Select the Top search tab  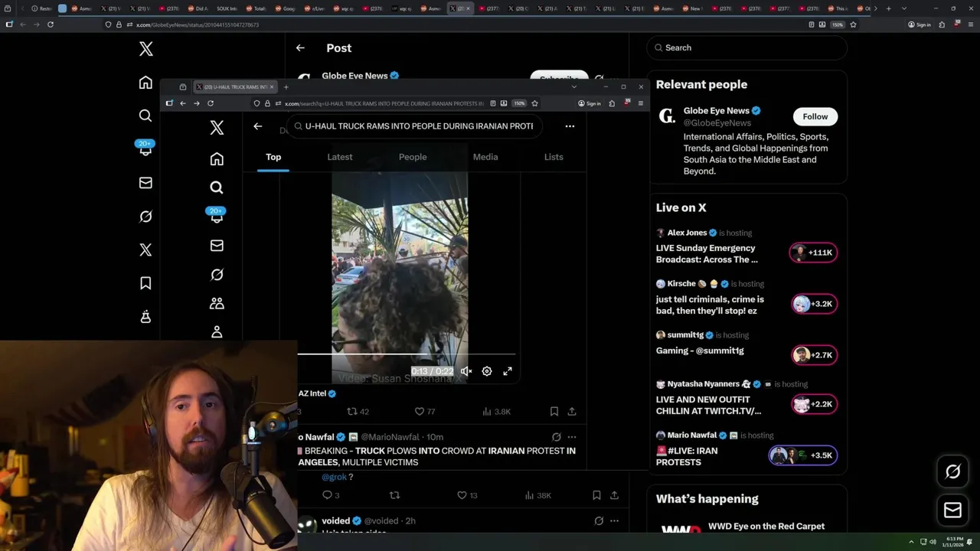point(273,157)
